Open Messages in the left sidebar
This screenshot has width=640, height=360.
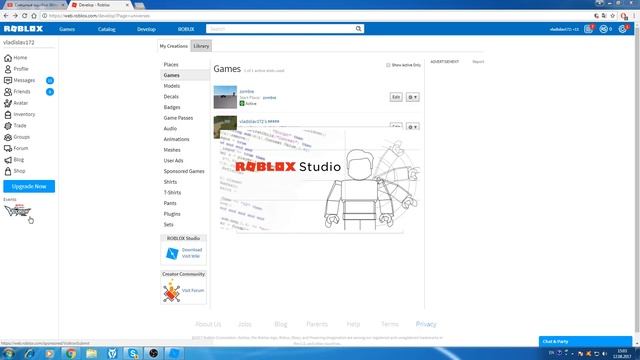point(20,80)
